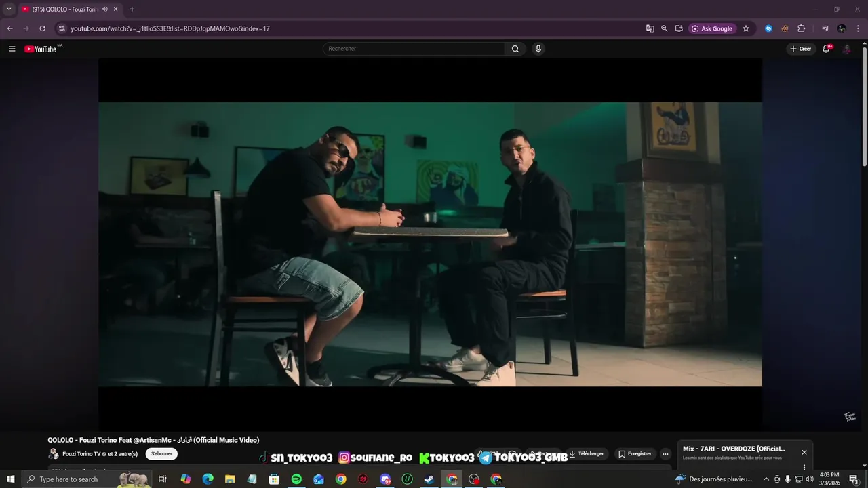Click the Télécharger download button
Viewport: 868px width, 488px height.
[587, 454]
